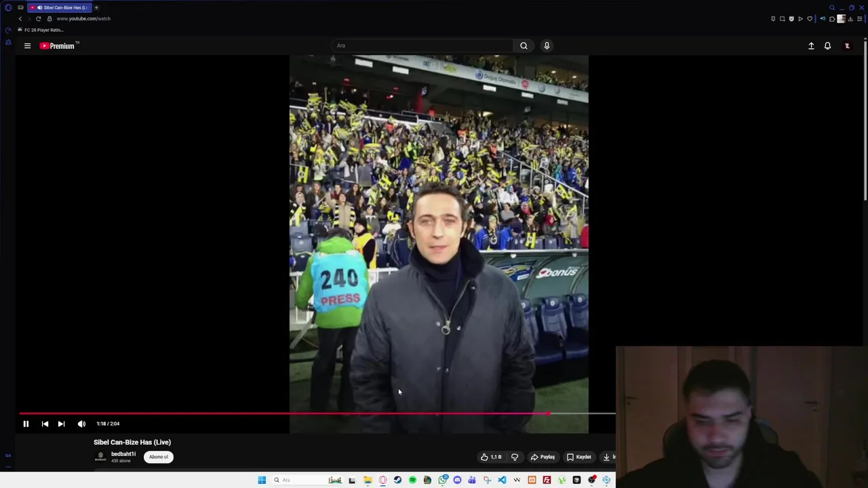Dislike the video
This screenshot has height=488, width=868.
pos(515,457)
